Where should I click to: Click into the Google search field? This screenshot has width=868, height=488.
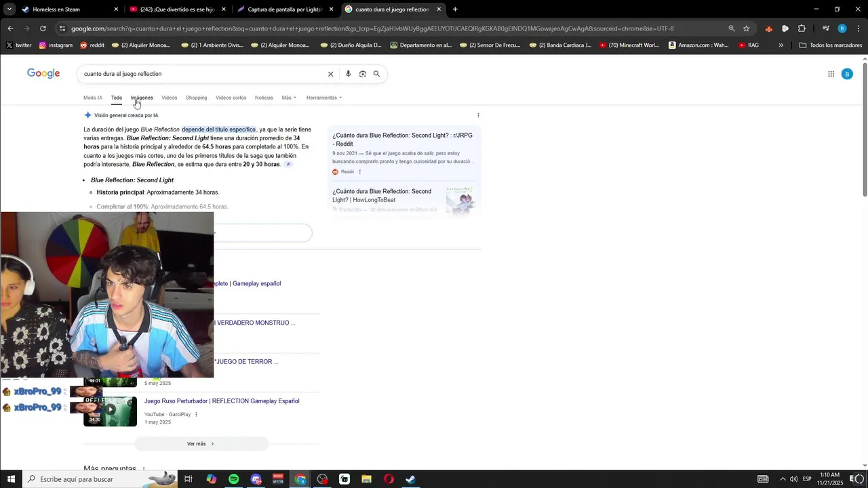(x=203, y=74)
